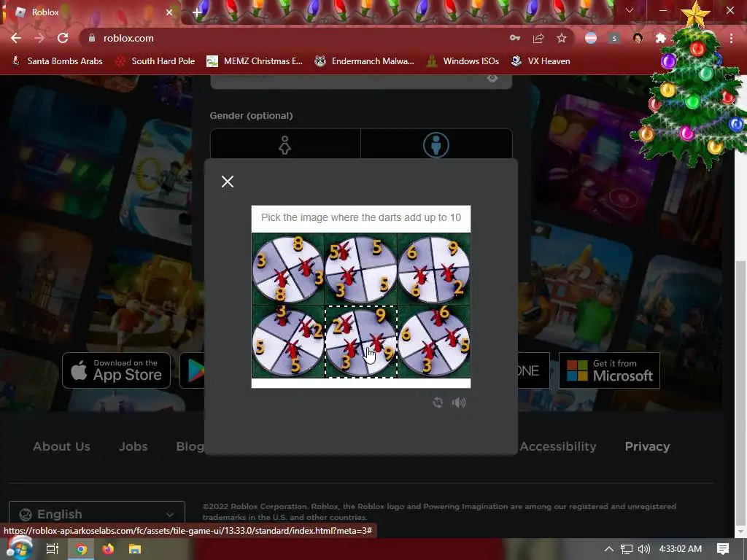Open the striped flag extension icon
The image size is (747, 560).
591,38
